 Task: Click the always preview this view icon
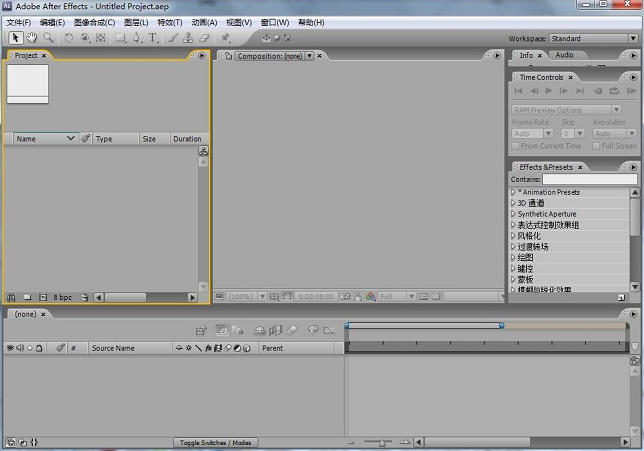pyautogui.click(x=219, y=296)
